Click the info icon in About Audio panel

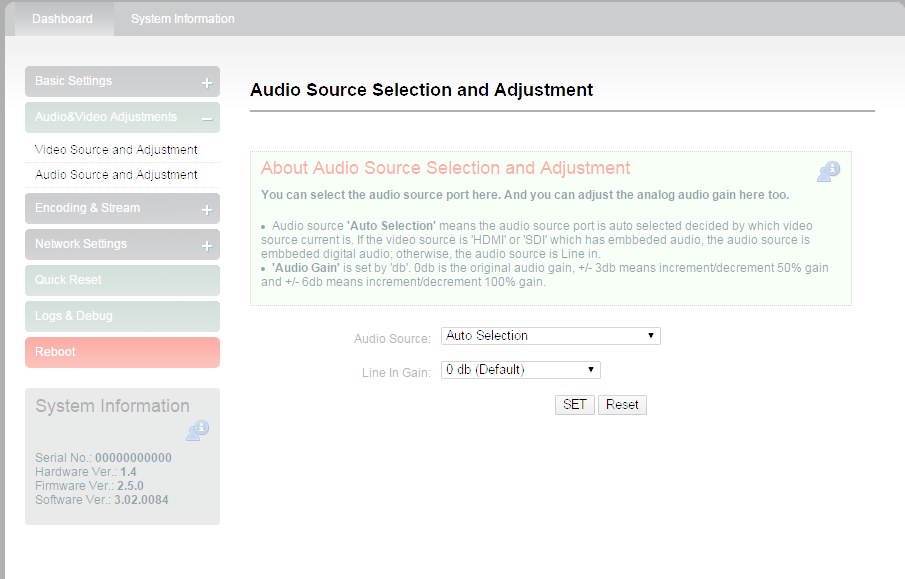click(x=828, y=171)
